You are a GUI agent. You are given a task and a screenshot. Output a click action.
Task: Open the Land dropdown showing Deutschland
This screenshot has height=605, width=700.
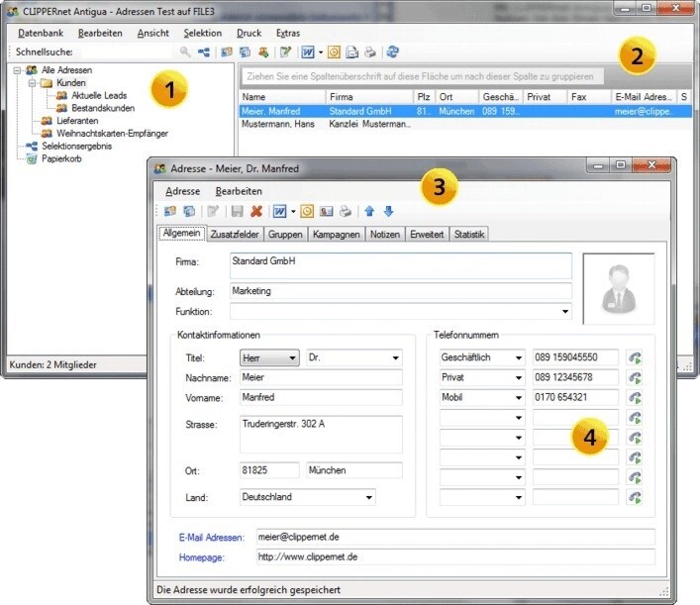click(x=368, y=497)
